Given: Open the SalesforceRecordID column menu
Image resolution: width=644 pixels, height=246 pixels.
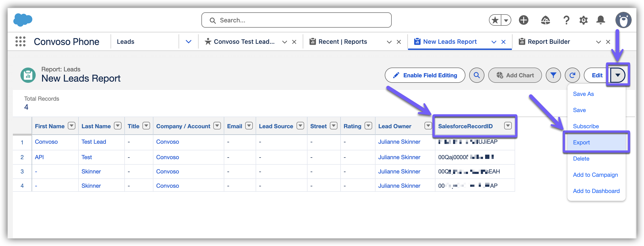Looking at the screenshot, I should pos(507,126).
